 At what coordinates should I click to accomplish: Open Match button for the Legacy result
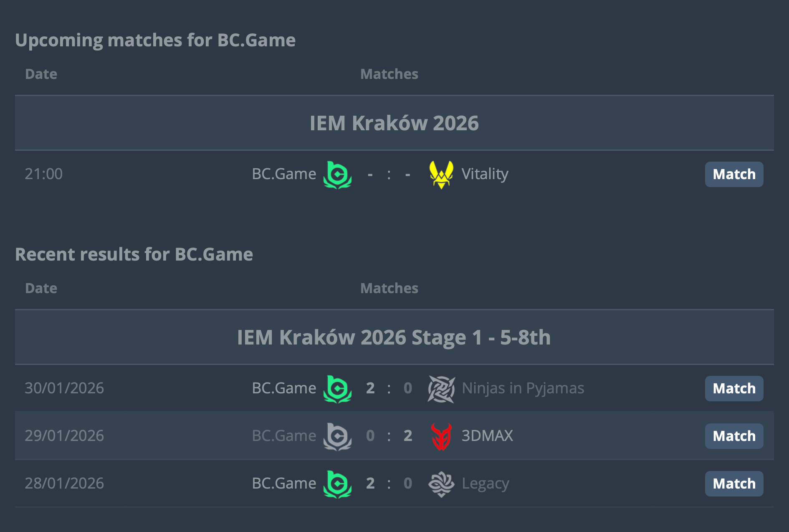click(x=734, y=484)
